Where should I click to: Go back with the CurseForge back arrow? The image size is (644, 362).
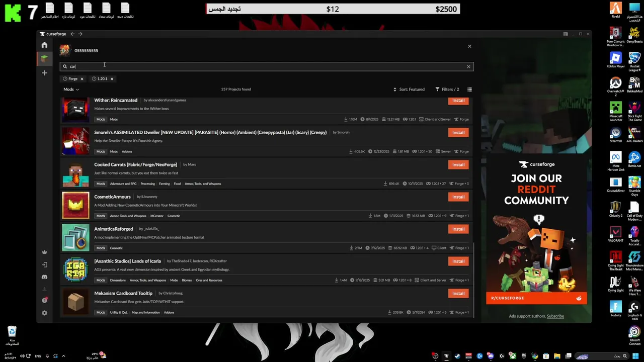[72, 34]
